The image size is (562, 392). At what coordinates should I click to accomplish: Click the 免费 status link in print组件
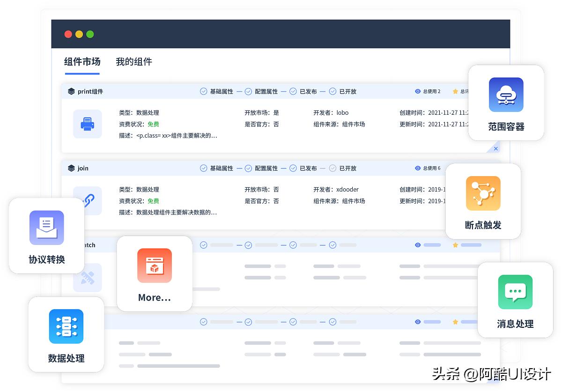[153, 124]
